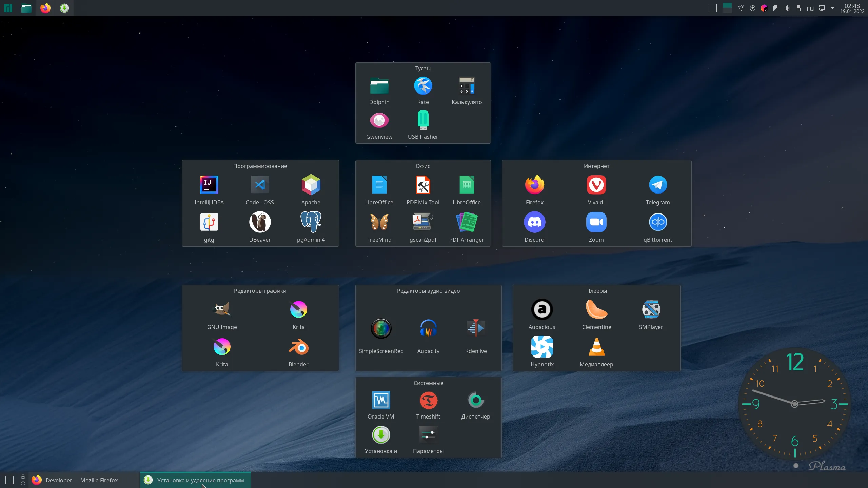This screenshot has height=488, width=868.
Task: Open the clipboard tray icon
Action: coord(776,8)
